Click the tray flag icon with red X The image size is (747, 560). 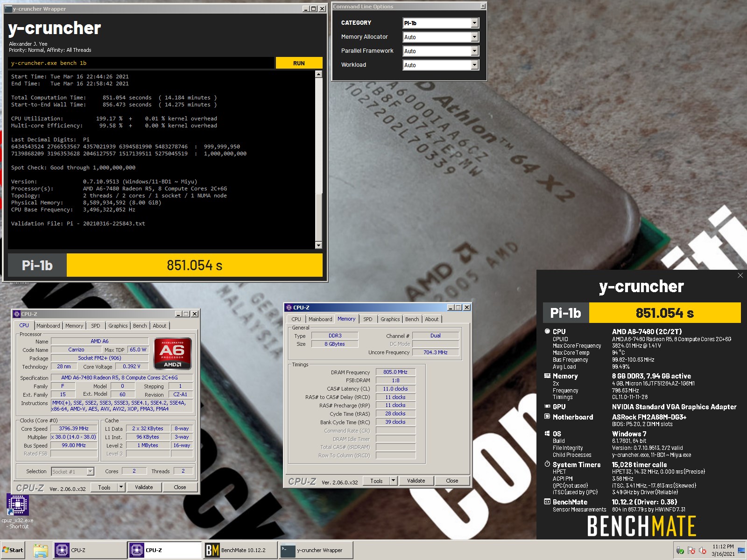[x=691, y=551]
